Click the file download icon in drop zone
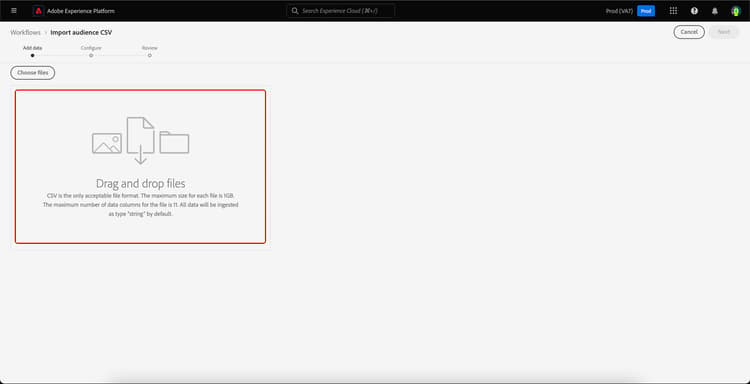 point(141,141)
